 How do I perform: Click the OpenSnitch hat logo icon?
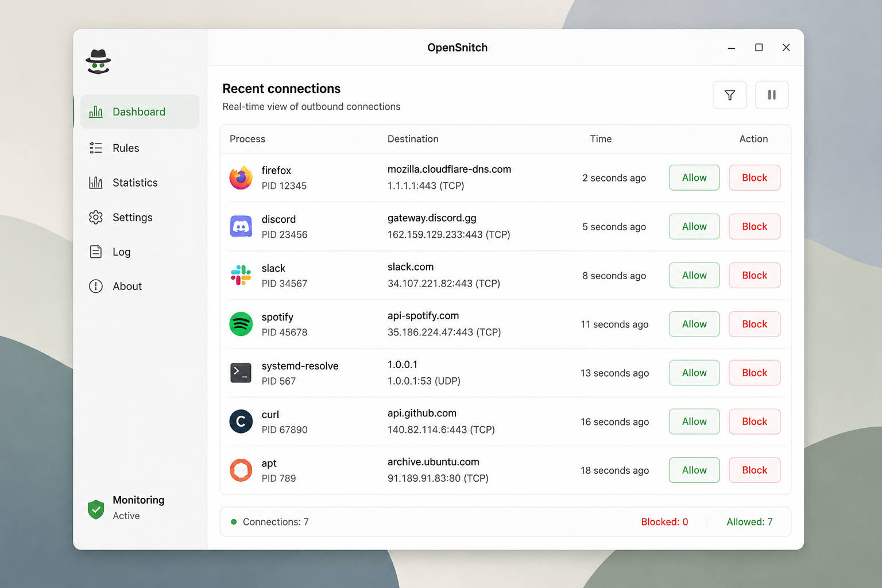coord(98,61)
